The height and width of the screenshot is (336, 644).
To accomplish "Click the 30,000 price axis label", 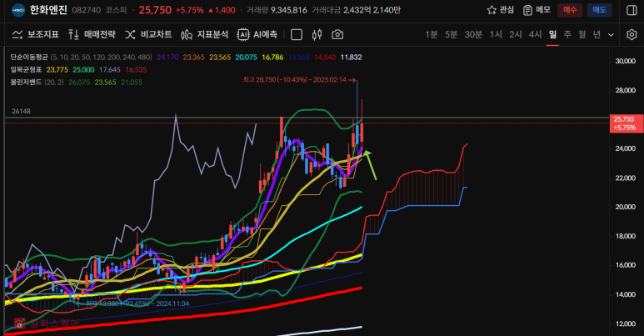I will [x=625, y=61].
